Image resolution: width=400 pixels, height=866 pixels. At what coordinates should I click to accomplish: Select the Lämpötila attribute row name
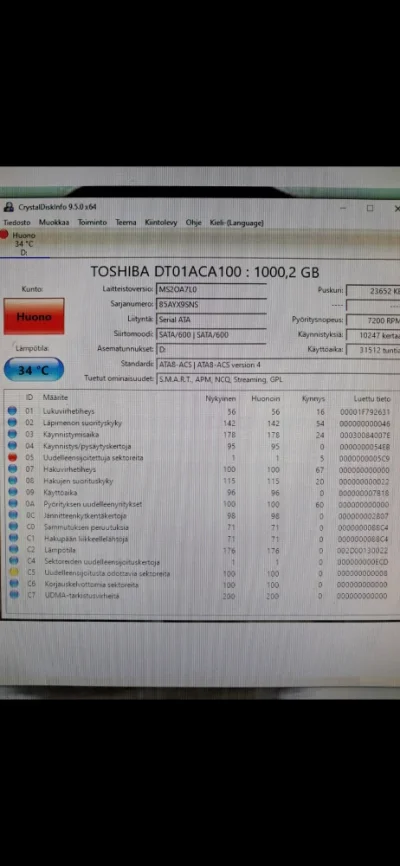[x=60, y=550]
